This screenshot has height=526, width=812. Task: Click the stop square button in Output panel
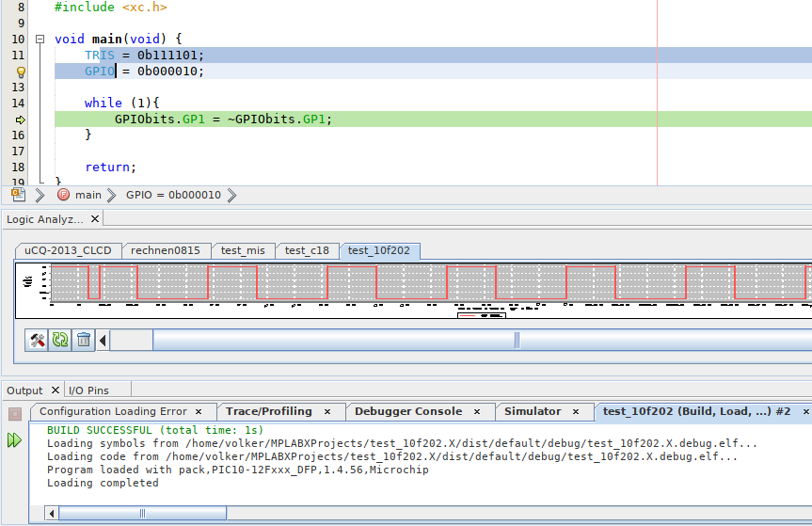(15, 414)
